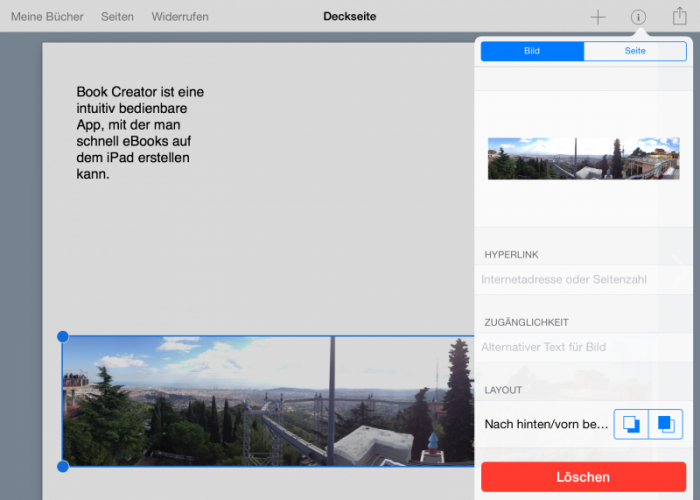The image size is (700, 500).
Task: Click the Internetadresse oder Seitenzahl field
Action: pos(580,280)
